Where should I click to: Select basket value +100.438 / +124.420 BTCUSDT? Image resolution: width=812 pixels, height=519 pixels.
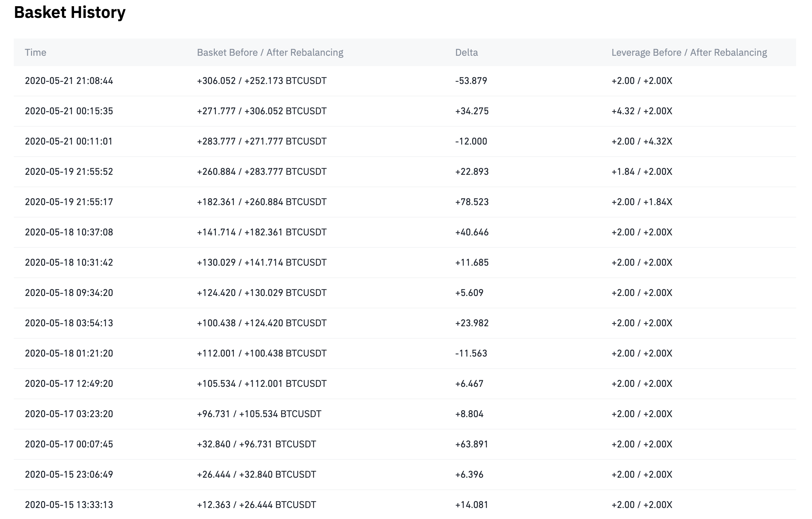pyautogui.click(x=262, y=323)
